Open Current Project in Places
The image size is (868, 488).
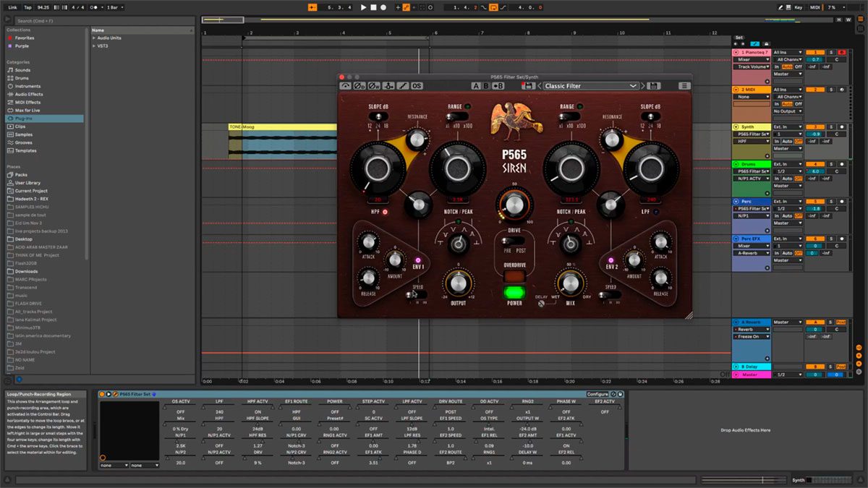click(31, 191)
